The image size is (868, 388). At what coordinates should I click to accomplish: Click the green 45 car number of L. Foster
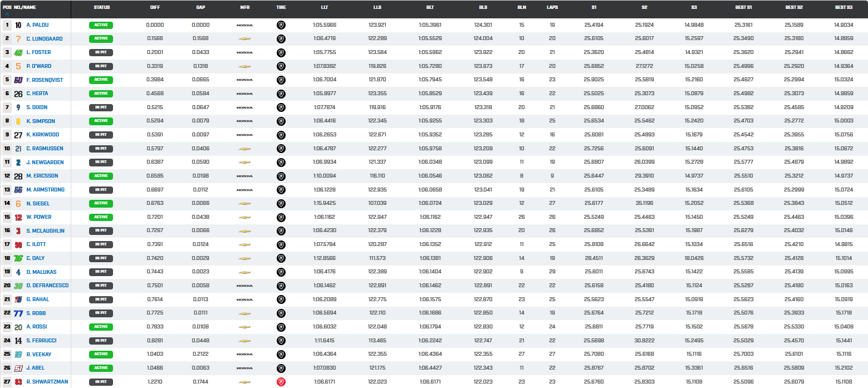click(18, 52)
